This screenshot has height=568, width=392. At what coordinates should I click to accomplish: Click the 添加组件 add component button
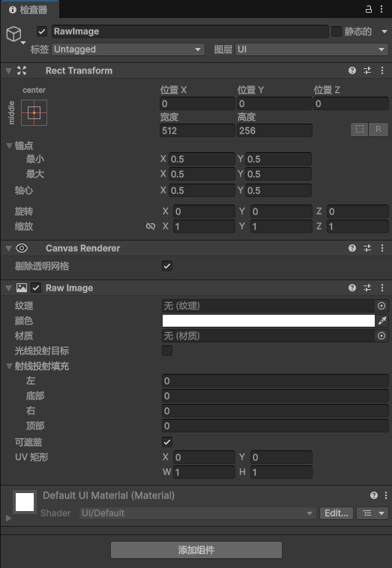pyautogui.click(x=196, y=550)
